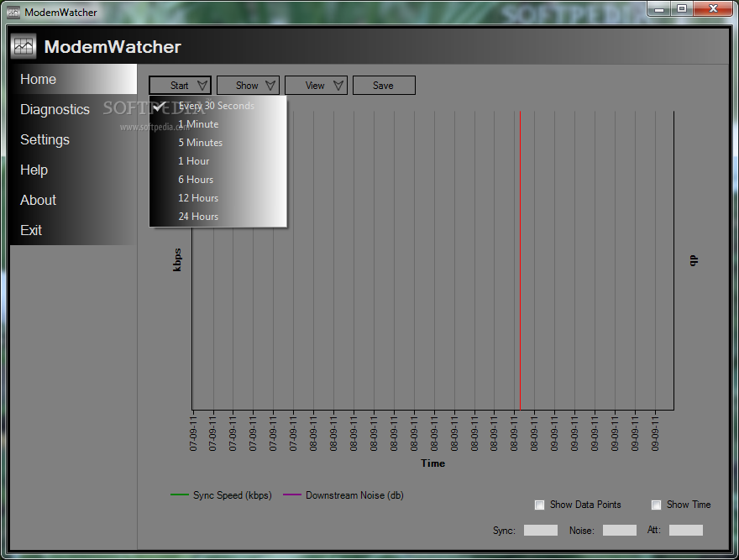Viewport: 739px width, 560px height.
Task: Open the View dropdown button
Action: click(316, 86)
